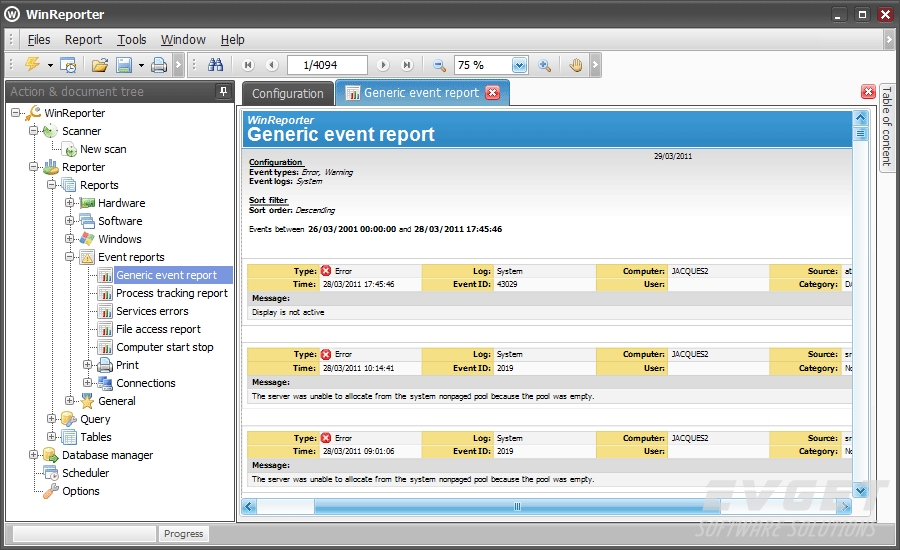
Task: Pin the Action & document tree panel
Action: [223, 91]
